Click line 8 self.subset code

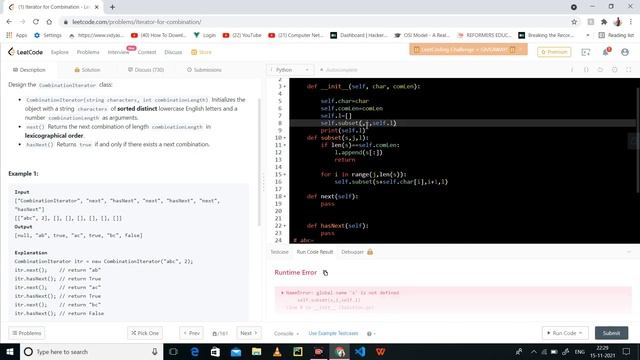pyautogui.click(x=358, y=123)
